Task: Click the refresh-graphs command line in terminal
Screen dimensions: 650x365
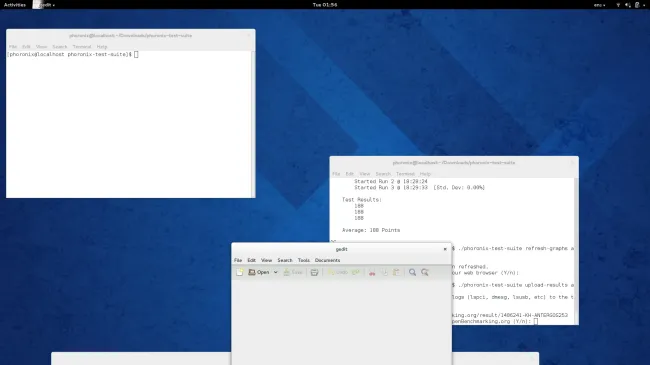Action: point(513,248)
